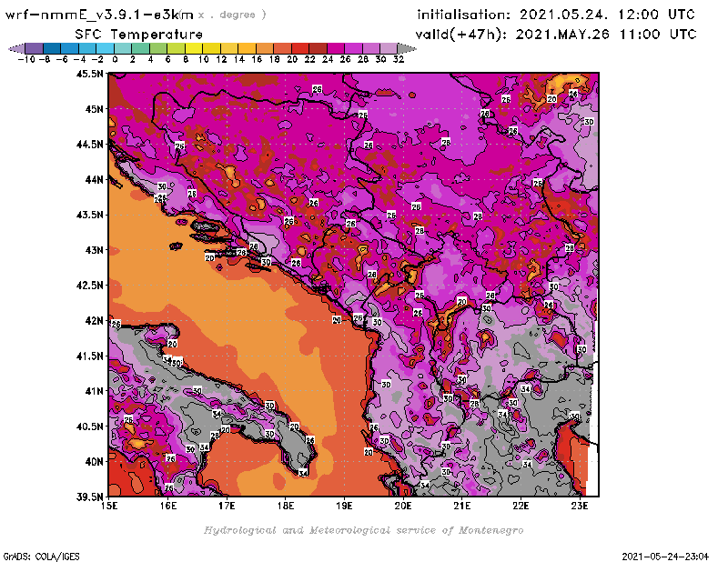Click the '0' legend tick label
Image resolution: width=728 pixels, height=562 pixels.
point(115,59)
